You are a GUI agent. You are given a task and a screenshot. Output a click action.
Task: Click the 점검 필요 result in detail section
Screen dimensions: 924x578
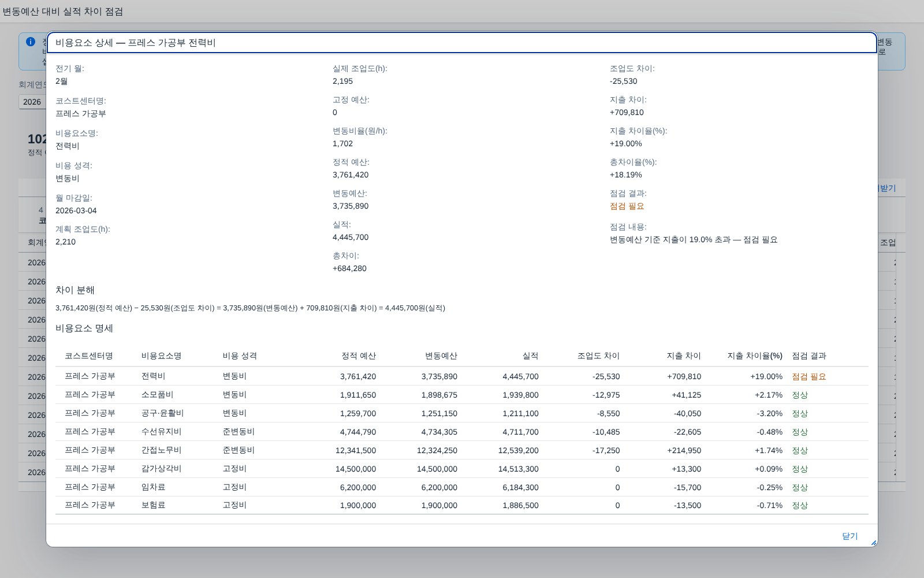627,206
